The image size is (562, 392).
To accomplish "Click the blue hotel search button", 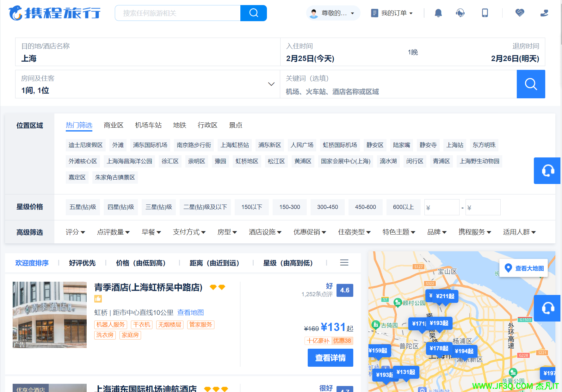I will [531, 84].
